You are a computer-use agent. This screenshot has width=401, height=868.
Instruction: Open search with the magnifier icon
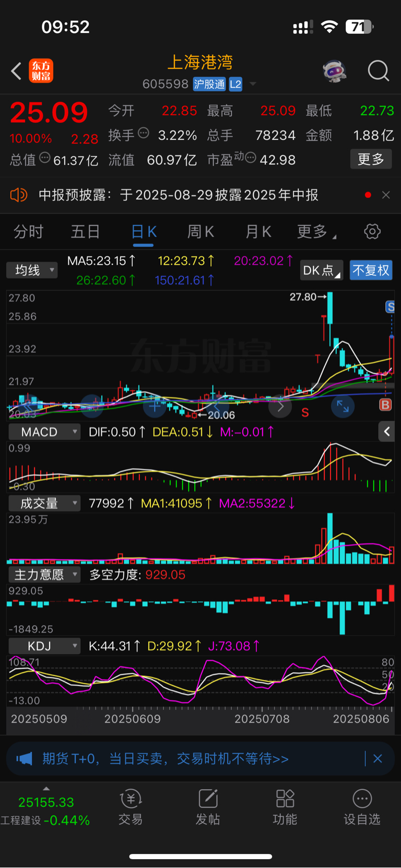point(379,71)
